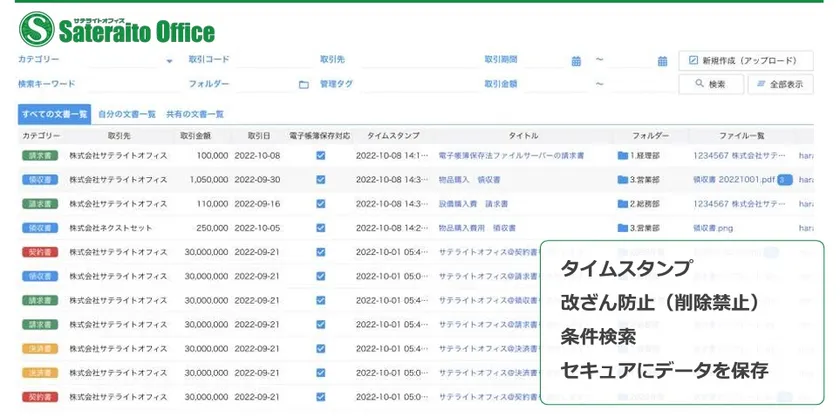Sort by the 取引金額 column header

pyautogui.click(x=195, y=135)
